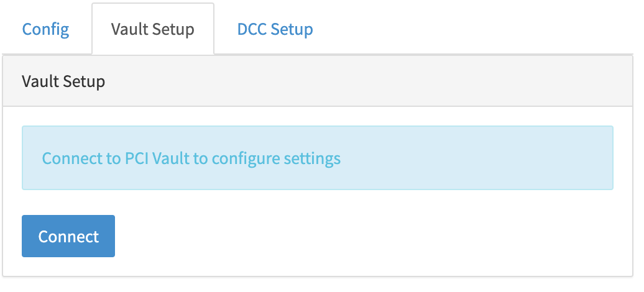This screenshot has width=644, height=292.
Task: Navigate to the DCC Setup link
Action: pos(275,29)
